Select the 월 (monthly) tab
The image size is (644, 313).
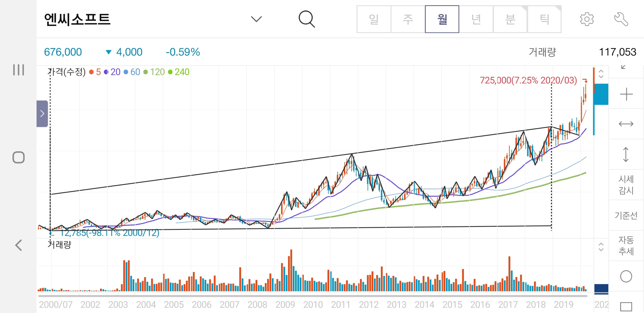pos(442,19)
